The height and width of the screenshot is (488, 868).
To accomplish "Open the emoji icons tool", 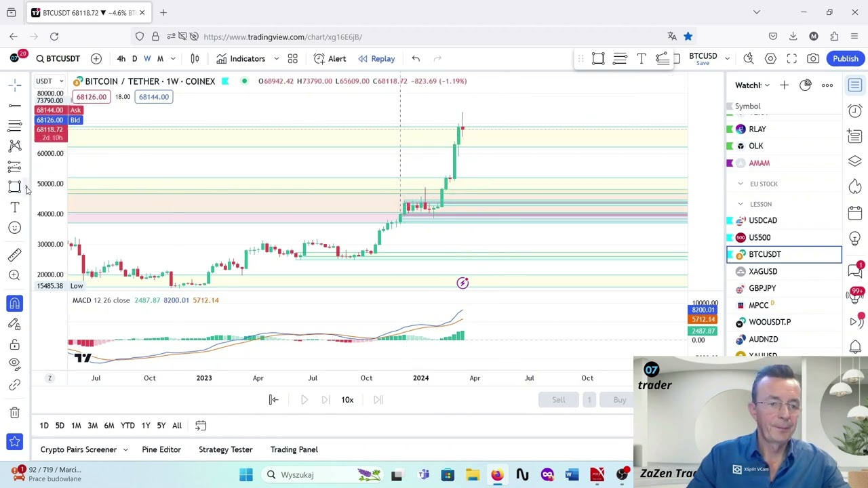I will 14,227.
